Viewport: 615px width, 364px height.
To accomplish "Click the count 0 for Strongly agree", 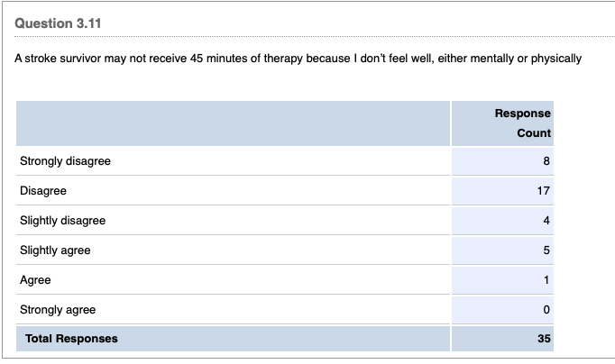I will tap(546, 310).
